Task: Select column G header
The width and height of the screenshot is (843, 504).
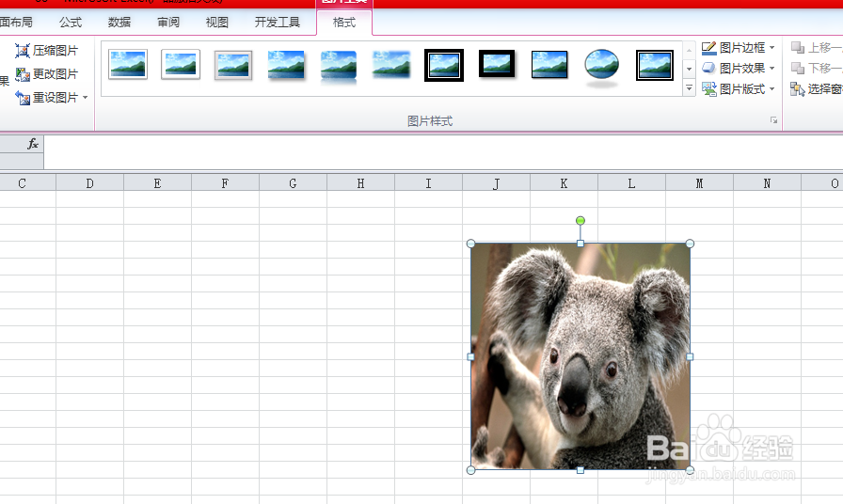Action: tap(293, 183)
